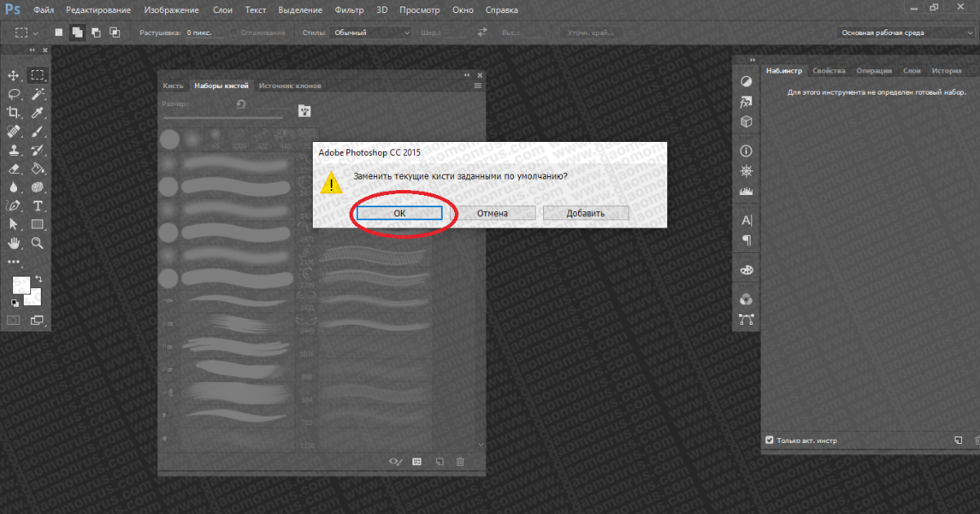Toggle Quick Mask mode

13,320
